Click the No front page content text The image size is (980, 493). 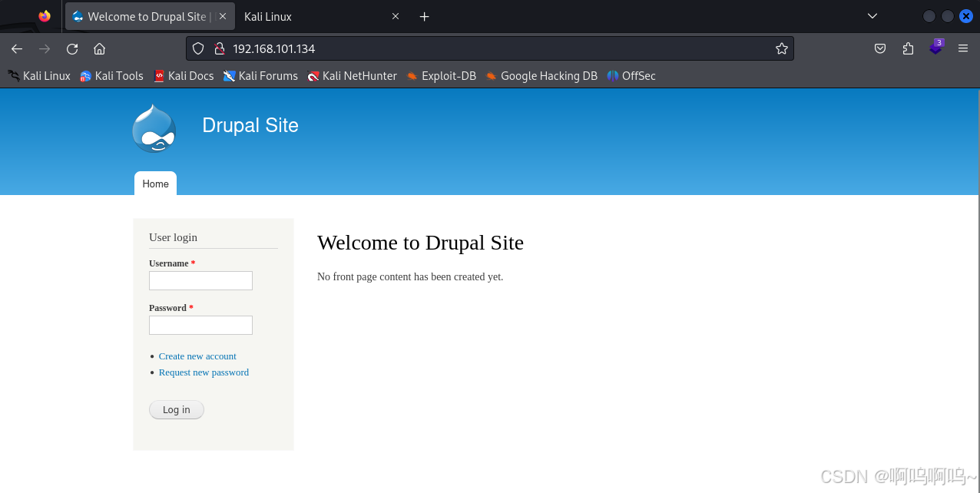tap(410, 276)
